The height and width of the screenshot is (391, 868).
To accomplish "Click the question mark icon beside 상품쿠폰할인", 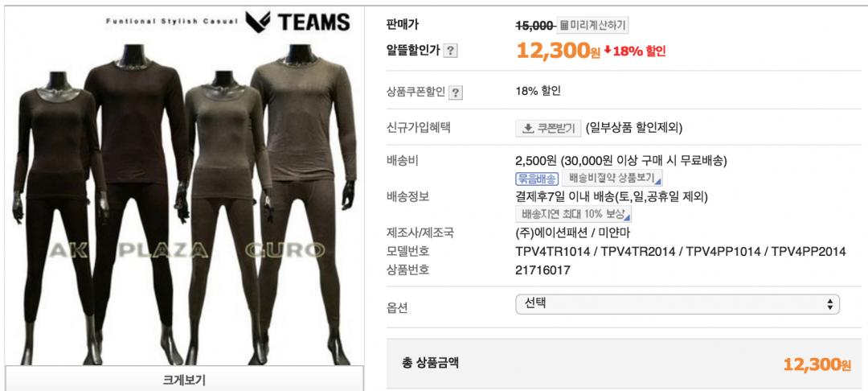I will coord(455,93).
